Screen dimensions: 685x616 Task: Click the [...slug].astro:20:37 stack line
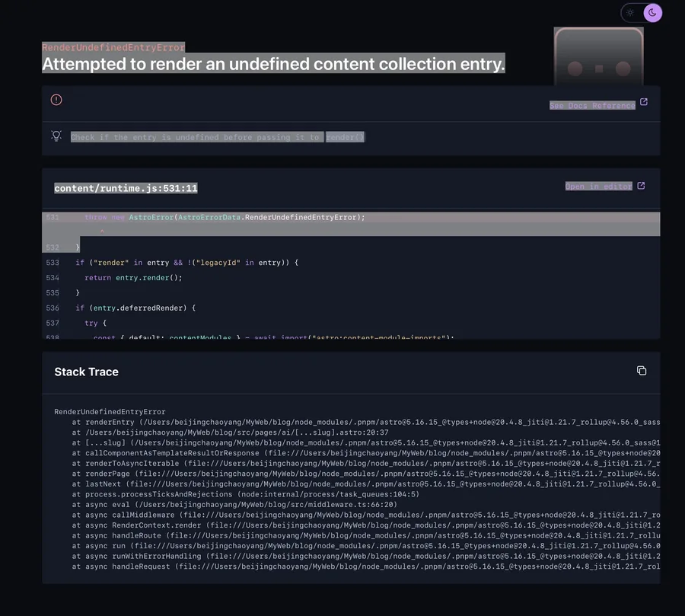point(230,432)
